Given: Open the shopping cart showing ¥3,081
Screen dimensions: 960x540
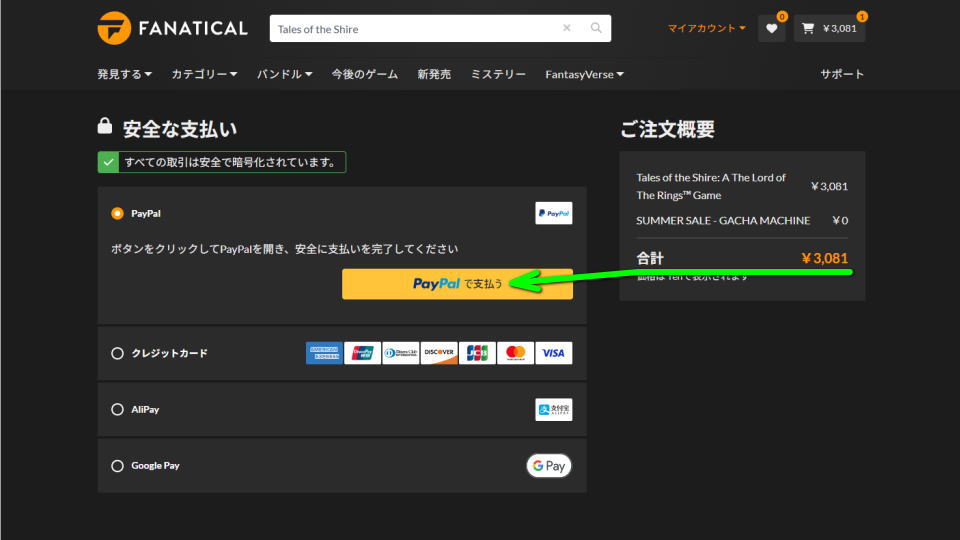Looking at the screenshot, I should pyautogui.click(x=830, y=28).
